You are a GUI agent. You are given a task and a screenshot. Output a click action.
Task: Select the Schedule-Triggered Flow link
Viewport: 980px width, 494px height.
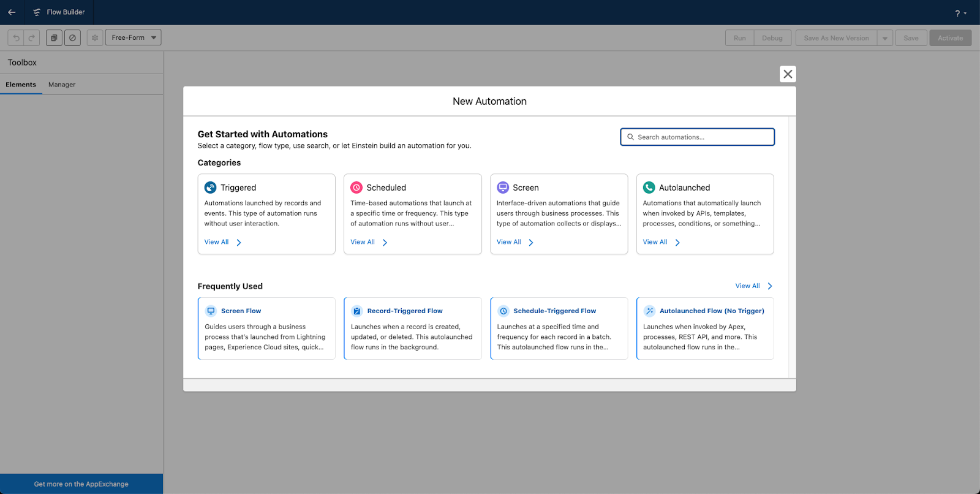[554, 311]
